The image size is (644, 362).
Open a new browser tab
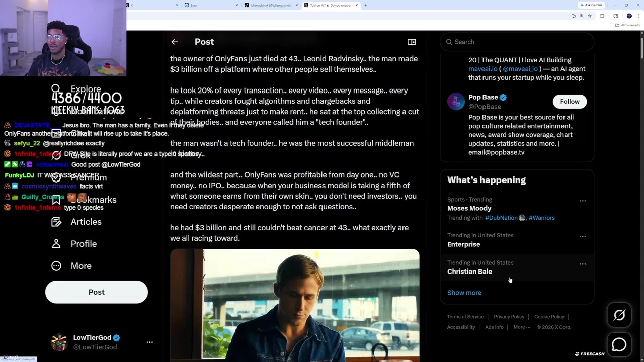point(366,5)
